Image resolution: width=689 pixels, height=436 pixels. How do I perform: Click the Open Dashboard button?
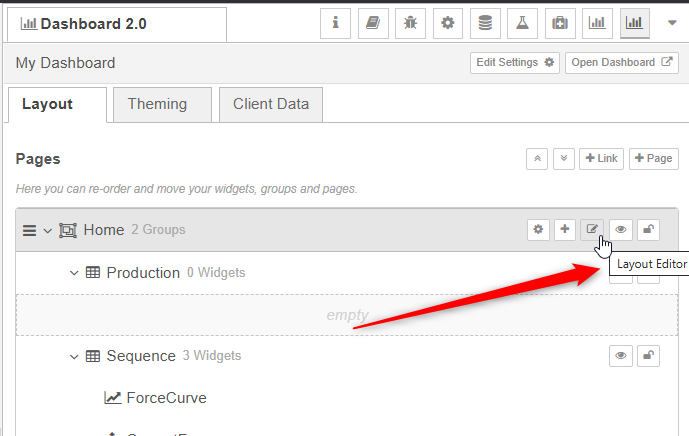[622, 63]
